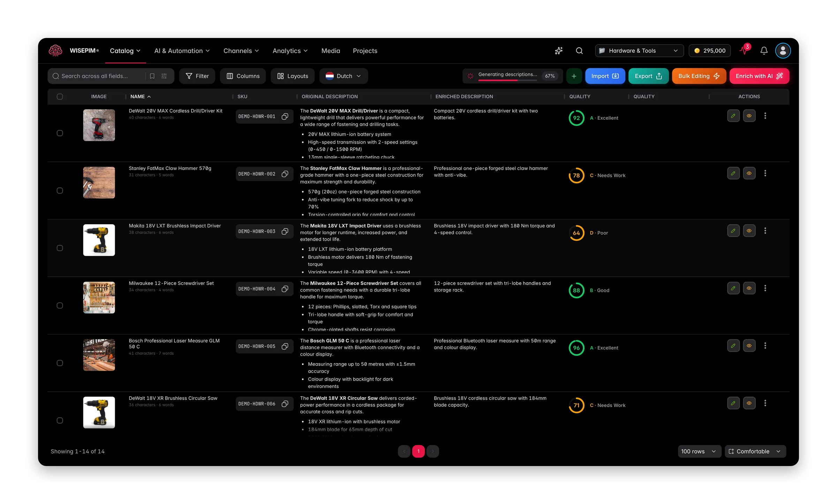This screenshot has width=837, height=504.
Task: Select the Bosch Laser Measure row checkbox
Action: [x=60, y=363]
